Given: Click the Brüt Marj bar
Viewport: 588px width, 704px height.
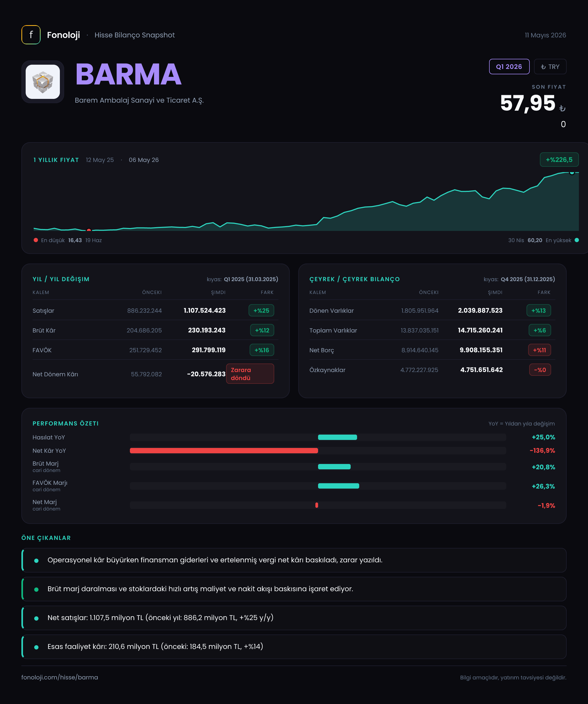Looking at the screenshot, I should point(334,467).
